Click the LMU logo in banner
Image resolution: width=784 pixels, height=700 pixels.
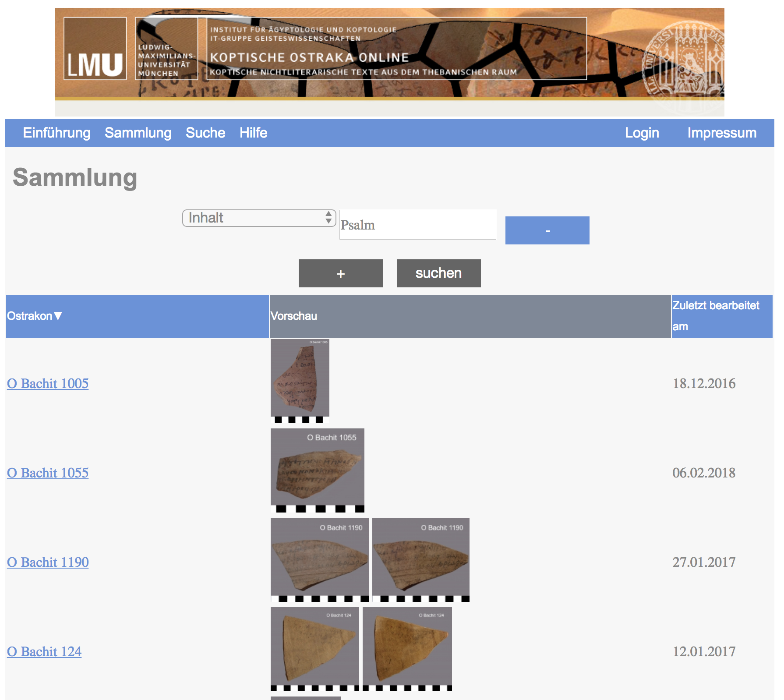95,49
